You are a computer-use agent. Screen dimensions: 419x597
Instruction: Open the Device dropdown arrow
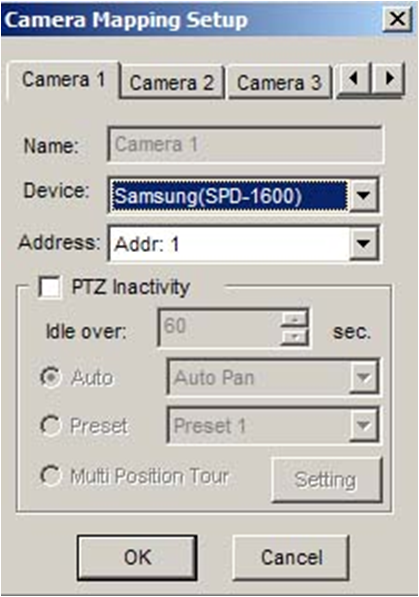pos(364,195)
